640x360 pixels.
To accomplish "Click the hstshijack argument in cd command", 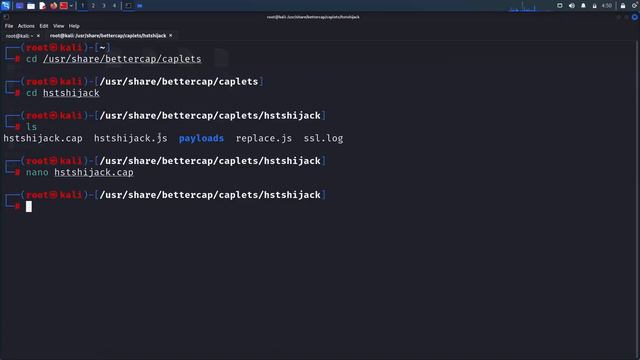I will click(71, 93).
